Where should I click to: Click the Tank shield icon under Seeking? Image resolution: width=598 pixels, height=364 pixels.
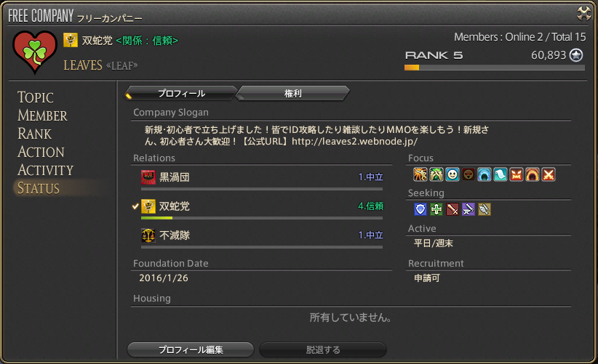tap(420, 209)
